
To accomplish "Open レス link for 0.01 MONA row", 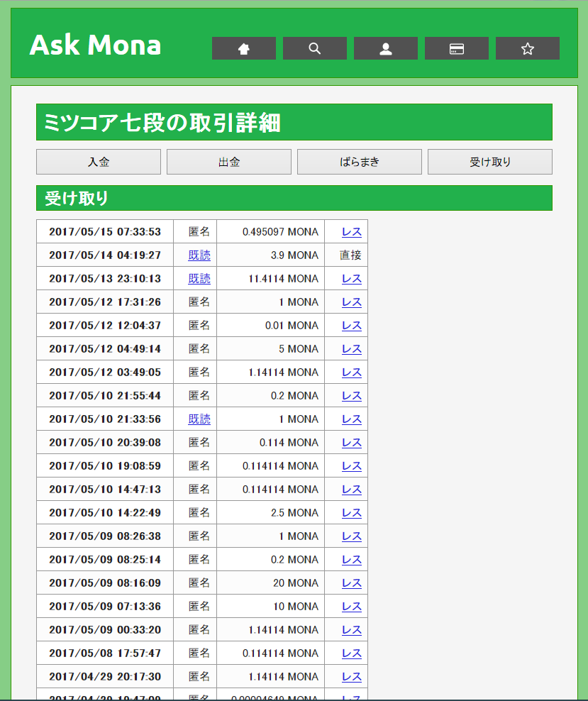I will coord(352,326).
